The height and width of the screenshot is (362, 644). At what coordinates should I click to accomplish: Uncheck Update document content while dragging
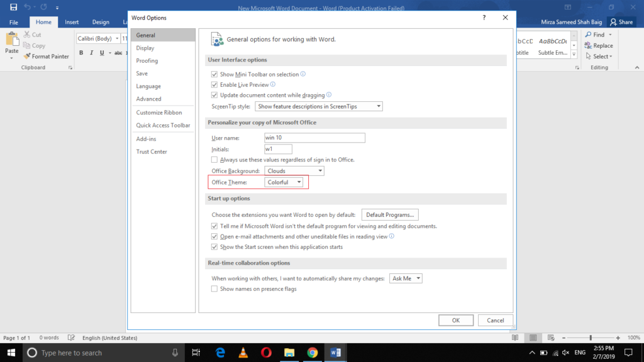point(214,95)
